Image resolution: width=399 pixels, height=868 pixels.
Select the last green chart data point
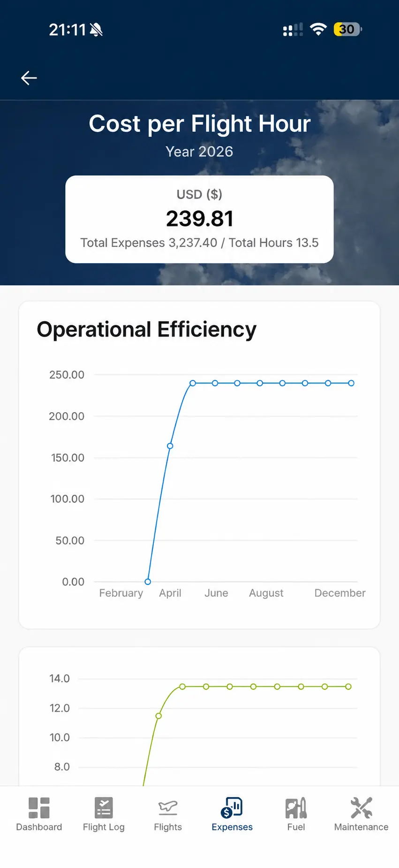coord(348,686)
